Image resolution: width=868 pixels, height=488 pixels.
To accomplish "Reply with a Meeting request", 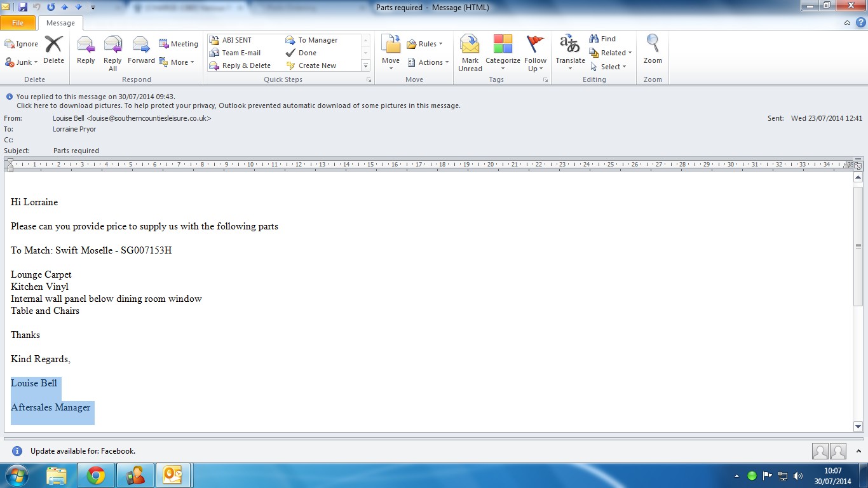I will tap(179, 44).
